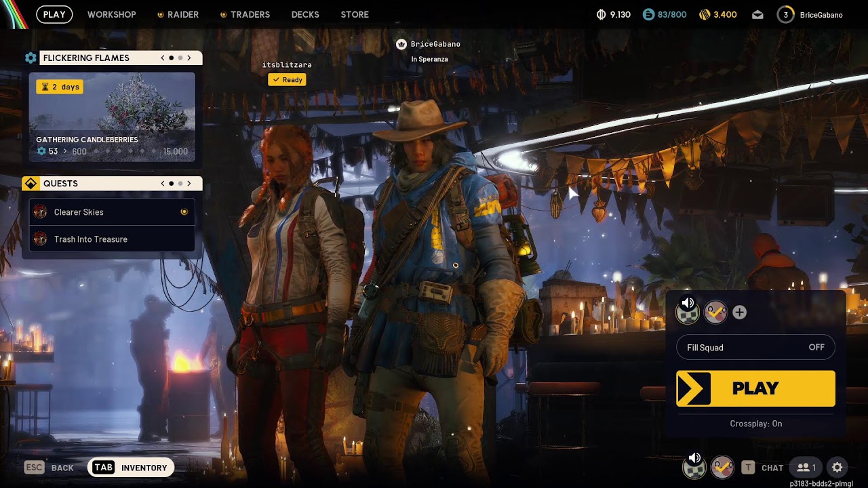Add a squad member with plus button
Viewport: 868px width, 488px height.
[x=740, y=312]
